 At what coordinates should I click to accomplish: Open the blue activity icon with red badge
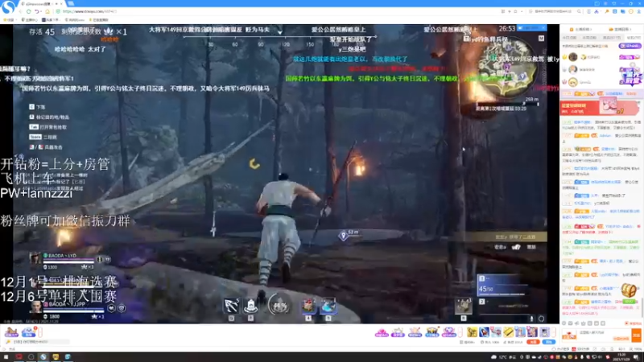(29, 331)
